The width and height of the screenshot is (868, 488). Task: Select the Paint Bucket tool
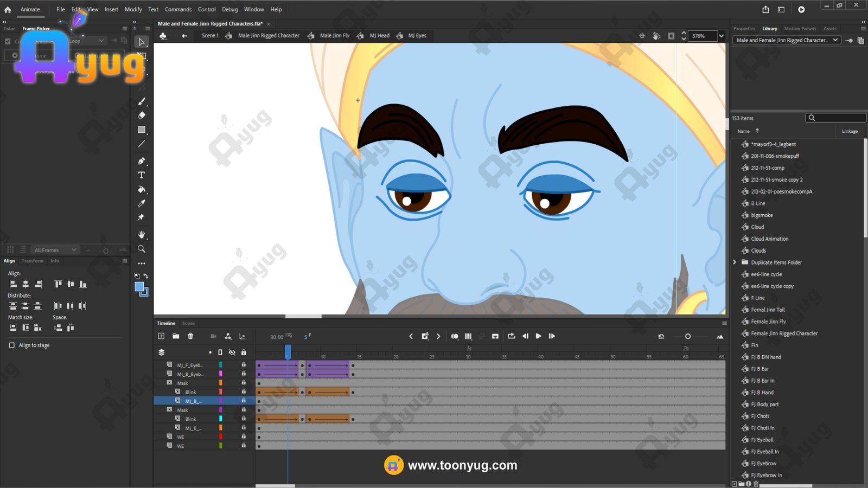[142, 189]
